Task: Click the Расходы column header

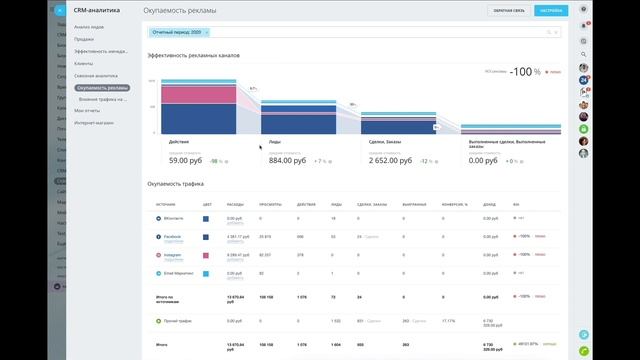Action: 235,204
